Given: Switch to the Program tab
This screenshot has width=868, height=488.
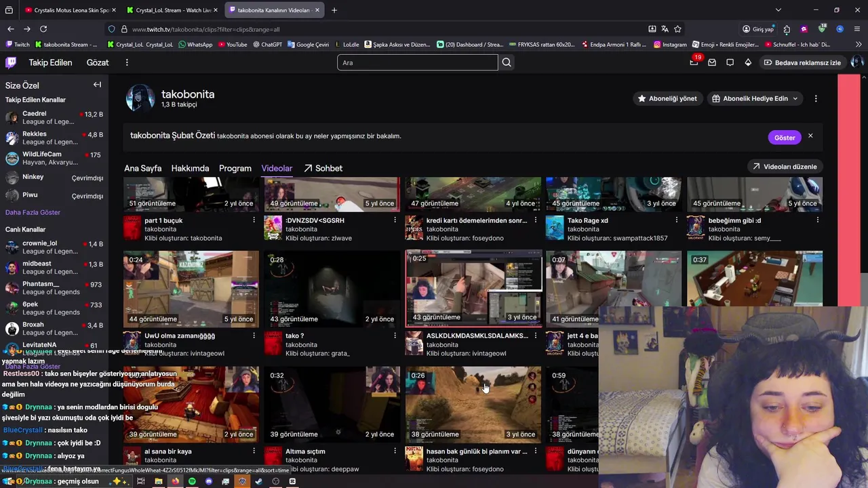Looking at the screenshot, I should [235, 168].
